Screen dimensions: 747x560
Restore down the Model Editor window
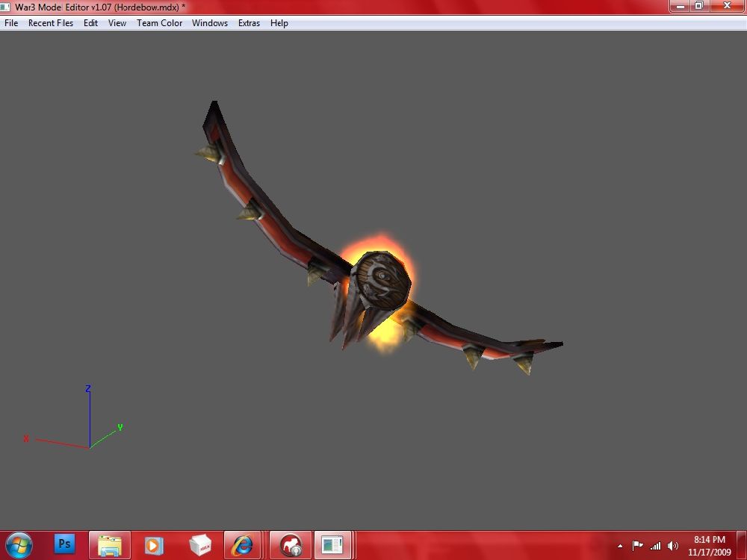point(699,6)
